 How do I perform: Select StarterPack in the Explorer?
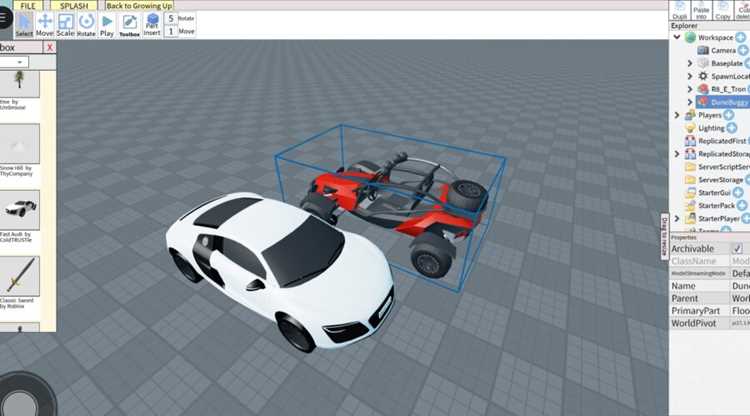[716, 206]
